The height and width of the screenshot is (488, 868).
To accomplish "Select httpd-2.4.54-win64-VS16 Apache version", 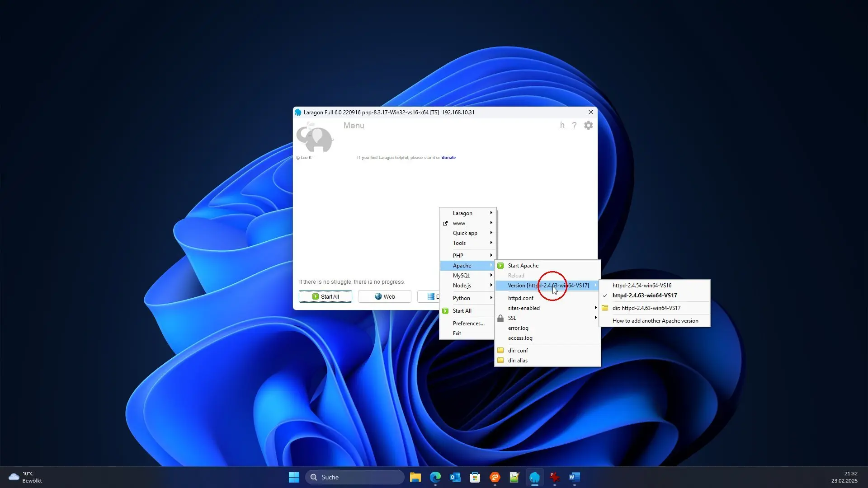I will click(655, 286).
